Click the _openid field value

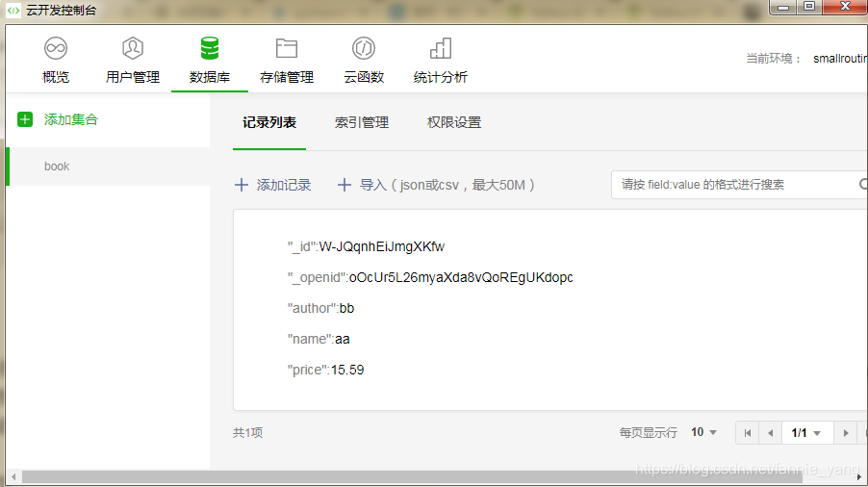pos(461,277)
